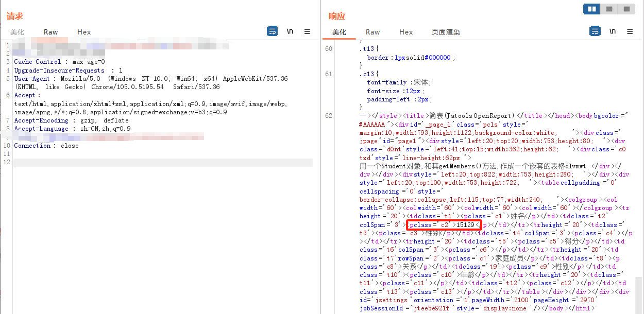Click the 'Connection : close' header line
Screen dimensions: 644x314
46,146
